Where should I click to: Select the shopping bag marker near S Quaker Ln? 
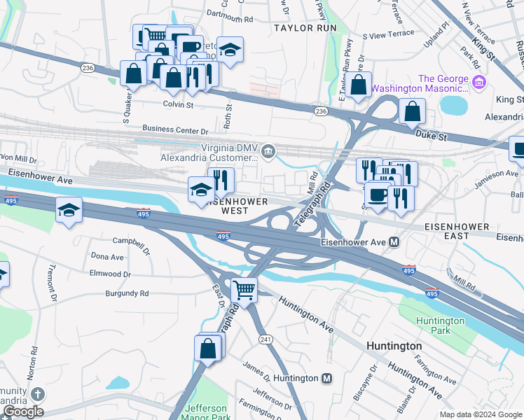click(133, 73)
